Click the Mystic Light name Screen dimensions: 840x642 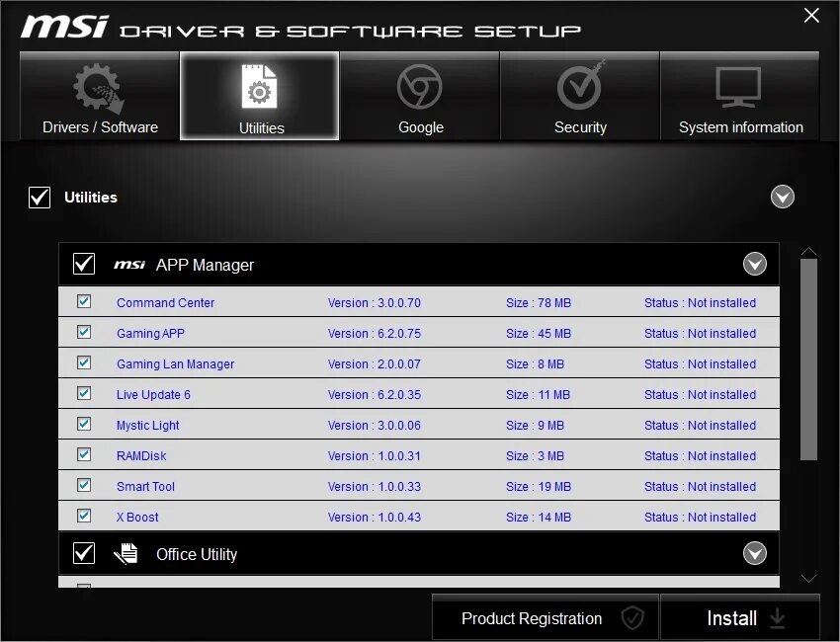click(x=148, y=425)
